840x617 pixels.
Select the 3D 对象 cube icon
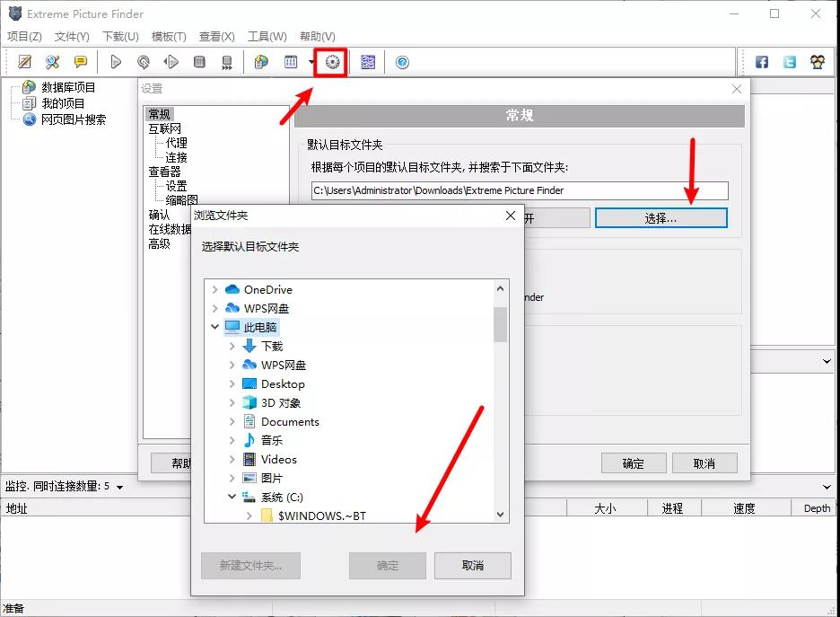tap(249, 402)
